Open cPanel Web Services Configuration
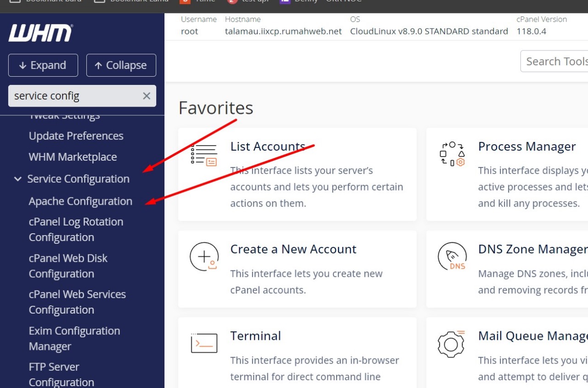This screenshot has height=388, width=588. (77, 302)
